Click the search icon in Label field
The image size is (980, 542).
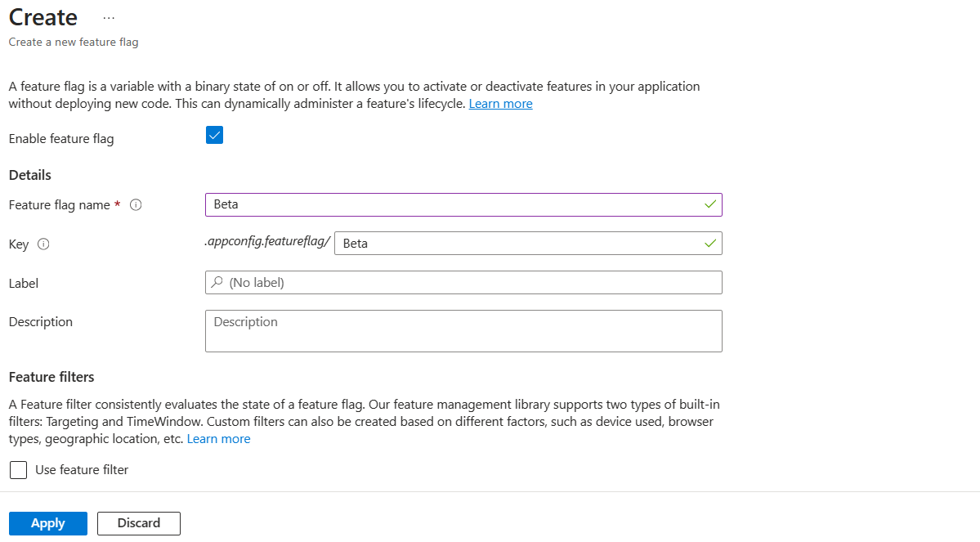coord(217,282)
